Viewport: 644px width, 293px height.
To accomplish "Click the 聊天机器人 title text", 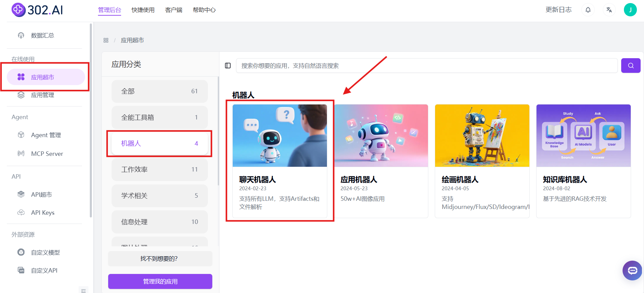I will (x=258, y=179).
